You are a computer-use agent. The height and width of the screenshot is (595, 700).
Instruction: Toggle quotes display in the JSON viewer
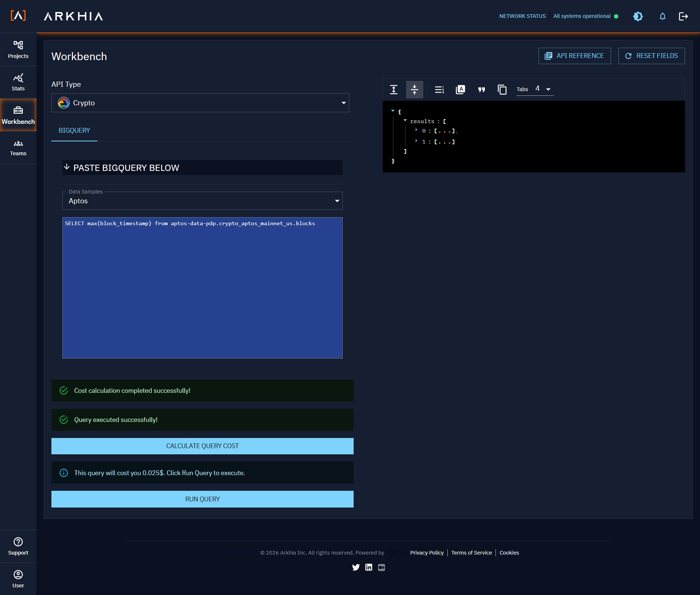point(481,90)
